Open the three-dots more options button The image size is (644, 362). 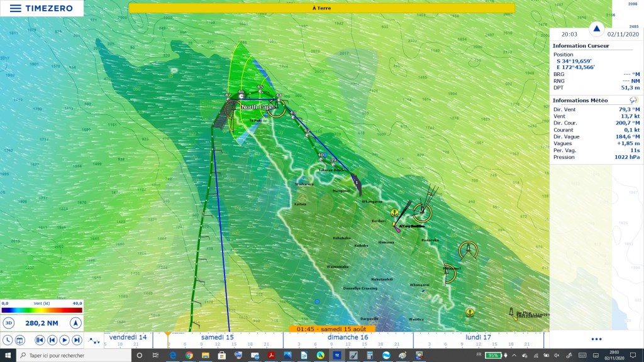click(x=596, y=339)
